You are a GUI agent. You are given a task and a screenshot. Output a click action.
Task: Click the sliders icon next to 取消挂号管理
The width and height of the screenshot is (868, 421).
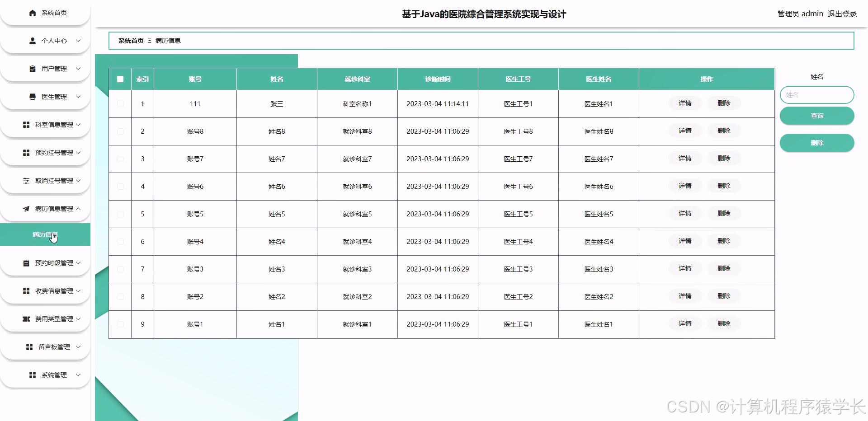[x=26, y=180]
